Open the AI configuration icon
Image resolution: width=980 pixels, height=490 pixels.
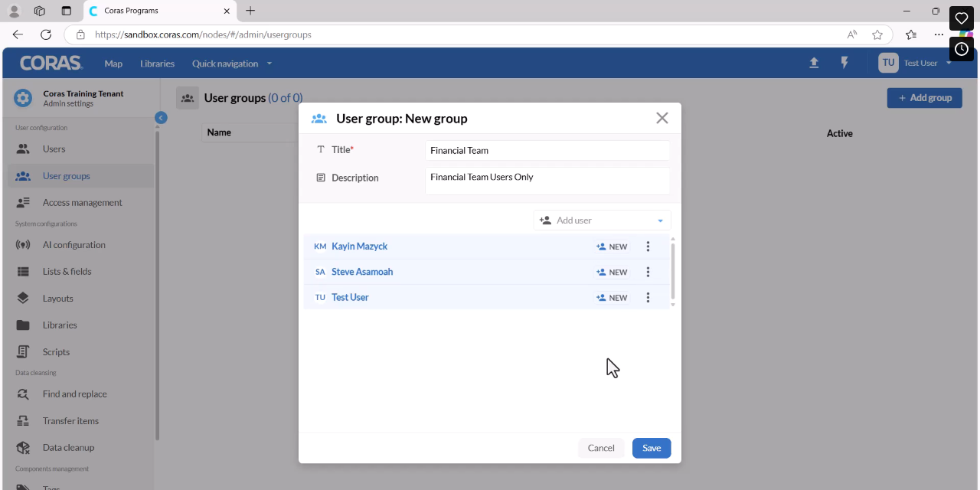(23, 244)
